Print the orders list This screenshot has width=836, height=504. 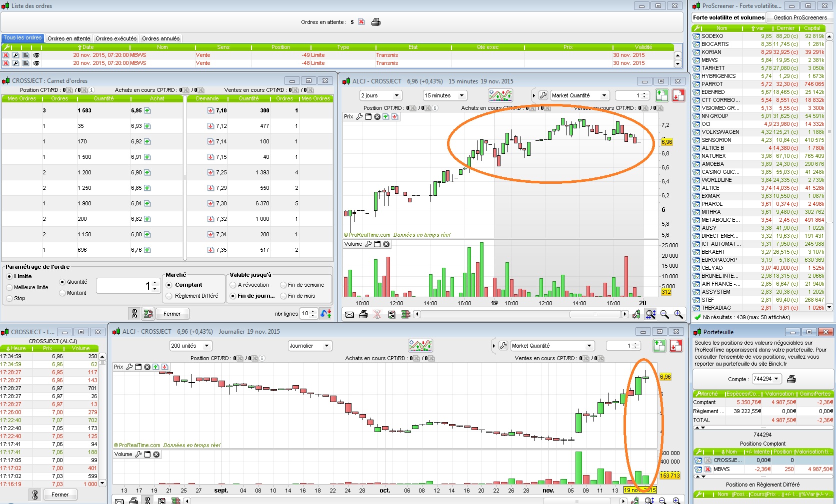coord(376,22)
